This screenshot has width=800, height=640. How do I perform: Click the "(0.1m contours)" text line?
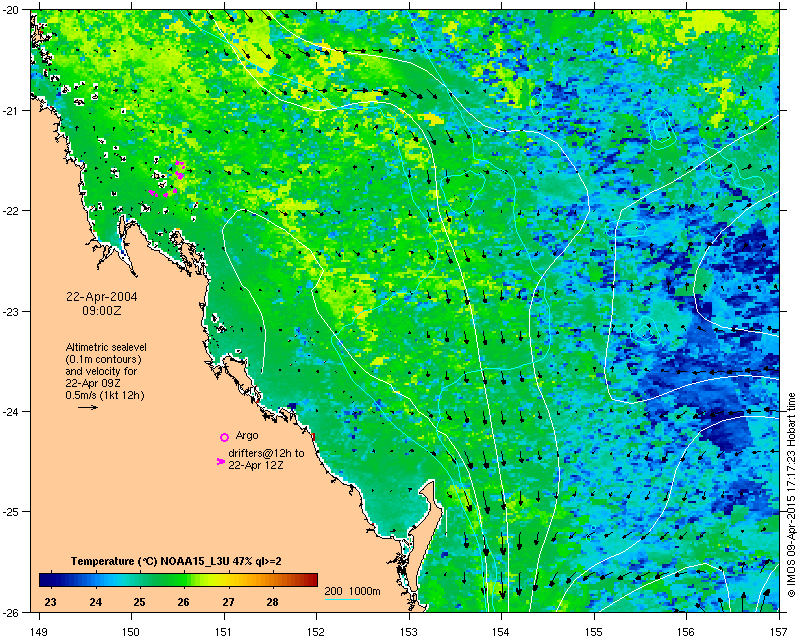(x=104, y=359)
